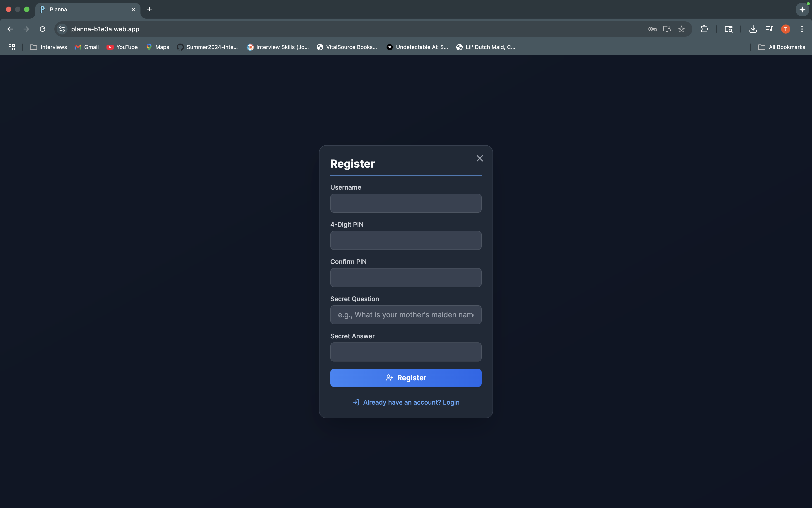Viewport: 812px width, 508px height.
Task: Focus the 4-Digit PIN field
Action: [x=406, y=240]
